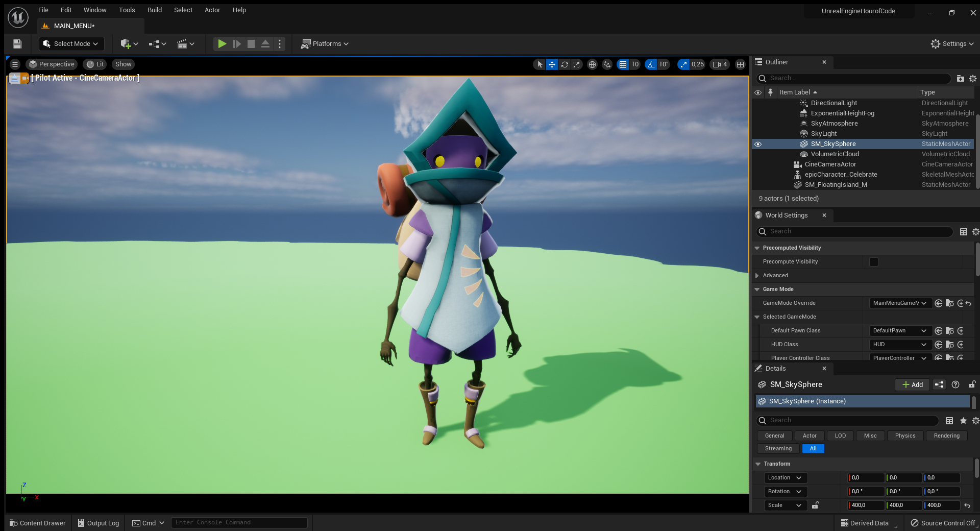Toggle the lock scale ratio button

(816, 505)
